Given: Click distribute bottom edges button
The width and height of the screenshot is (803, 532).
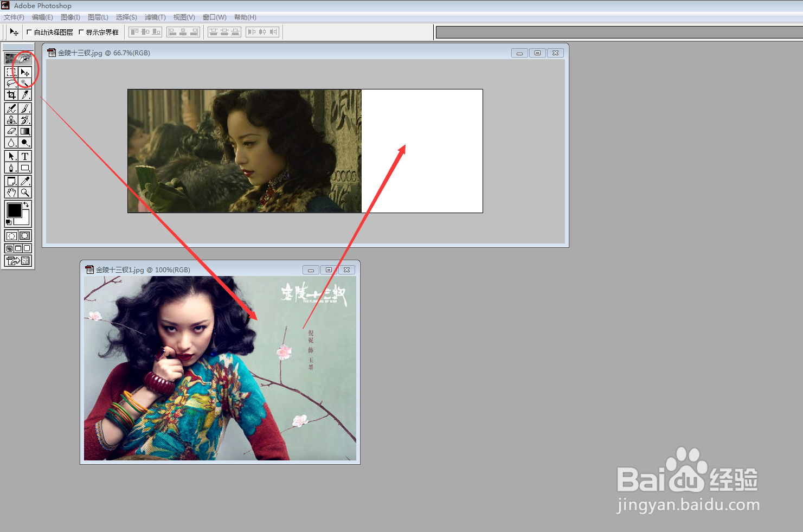Looking at the screenshot, I should [235, 32].
